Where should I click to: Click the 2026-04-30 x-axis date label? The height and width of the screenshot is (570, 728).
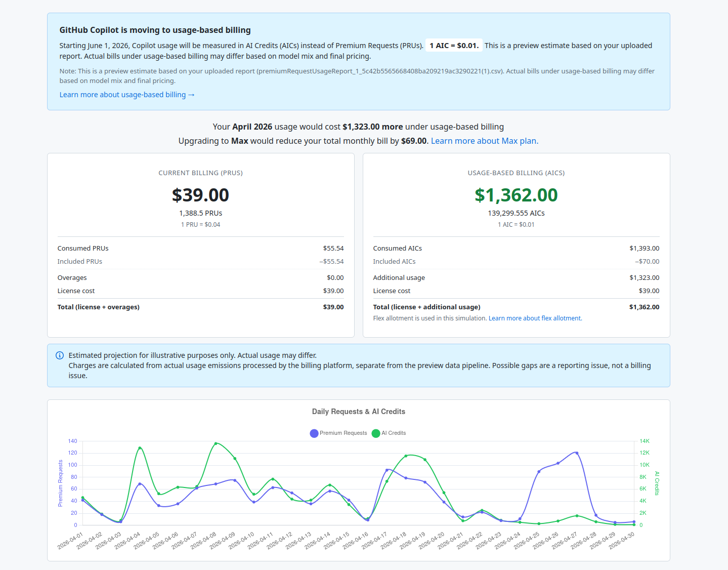(622, 541)
